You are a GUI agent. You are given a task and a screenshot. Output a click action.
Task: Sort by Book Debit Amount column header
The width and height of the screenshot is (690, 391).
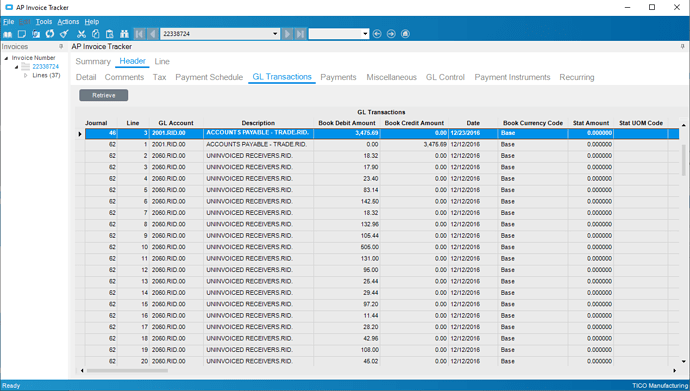347,123
